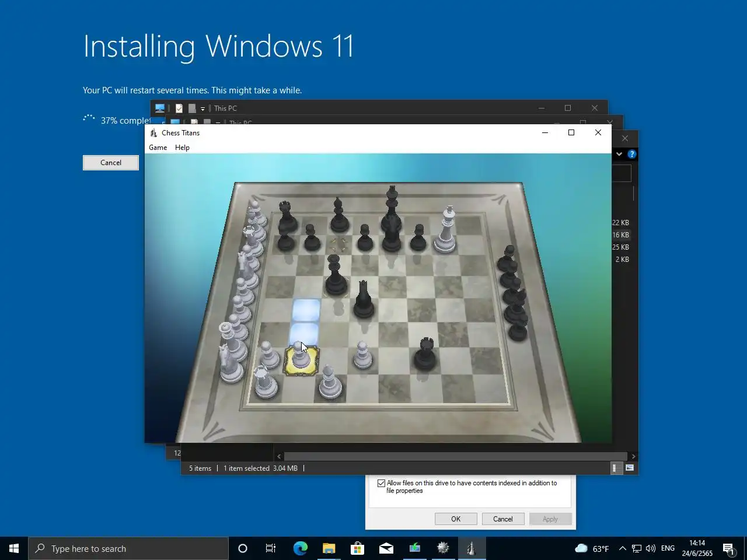The width and height of the screenshot is (747, 560).
Task: Click the This PC monitor icon in title bar
Action: point(159,108)
